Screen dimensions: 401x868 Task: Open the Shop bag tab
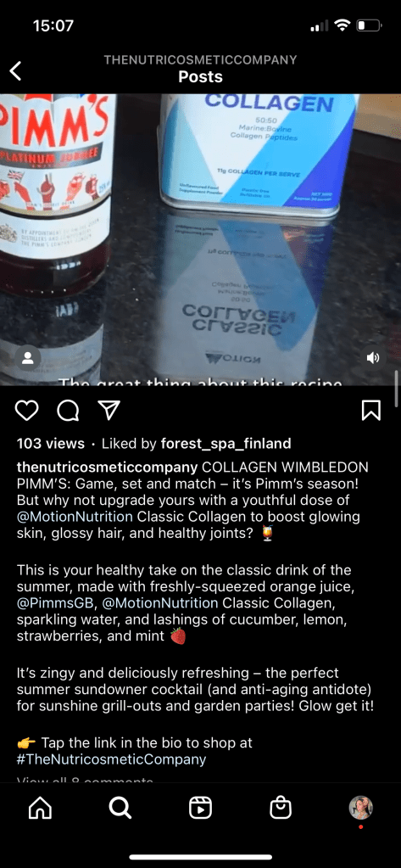pos(281,808)
